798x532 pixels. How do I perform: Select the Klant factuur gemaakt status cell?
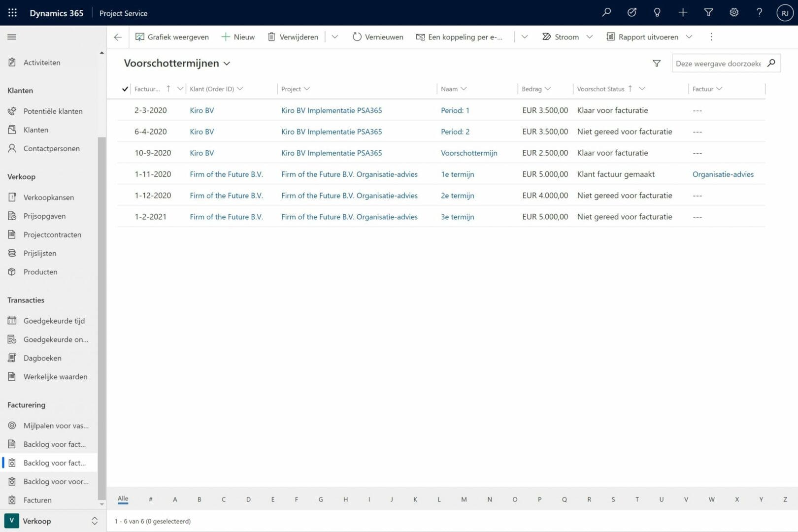point(616,174)
